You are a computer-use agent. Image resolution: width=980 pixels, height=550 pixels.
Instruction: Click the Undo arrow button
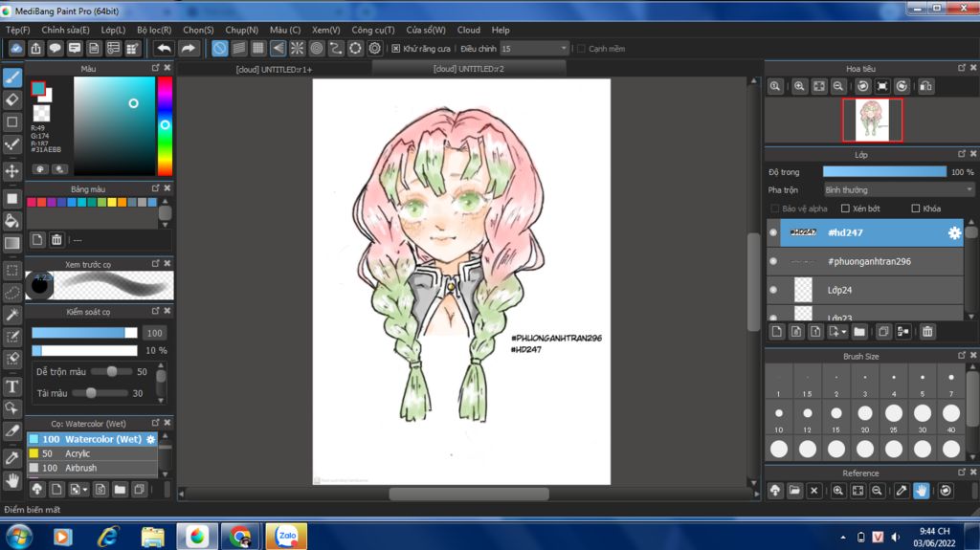(x=164, y=48)
